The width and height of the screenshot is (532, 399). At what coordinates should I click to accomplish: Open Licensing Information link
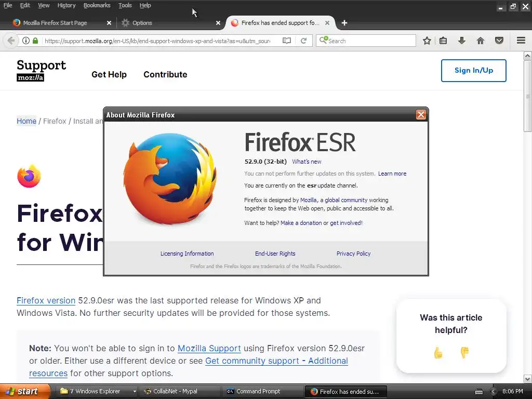pyautogui.click(x=187, y=254)
